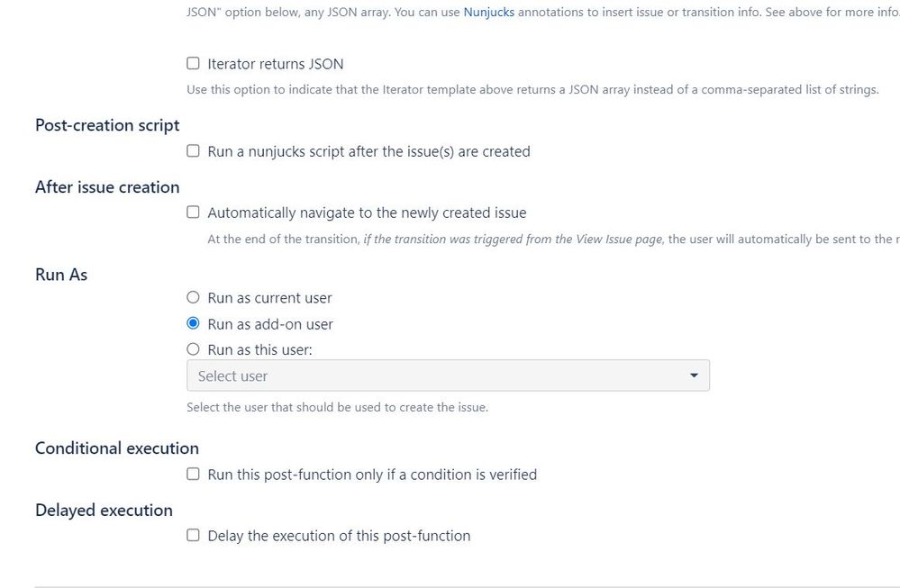Click the arrow on the Select user dropdown

click(x=693, y=375)
